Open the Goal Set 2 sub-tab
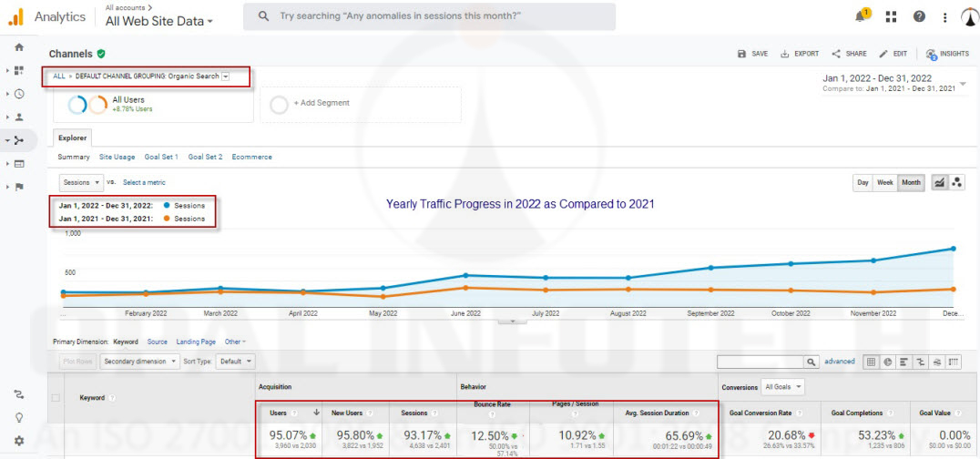The image size is (980, 459). pos(206,157)
